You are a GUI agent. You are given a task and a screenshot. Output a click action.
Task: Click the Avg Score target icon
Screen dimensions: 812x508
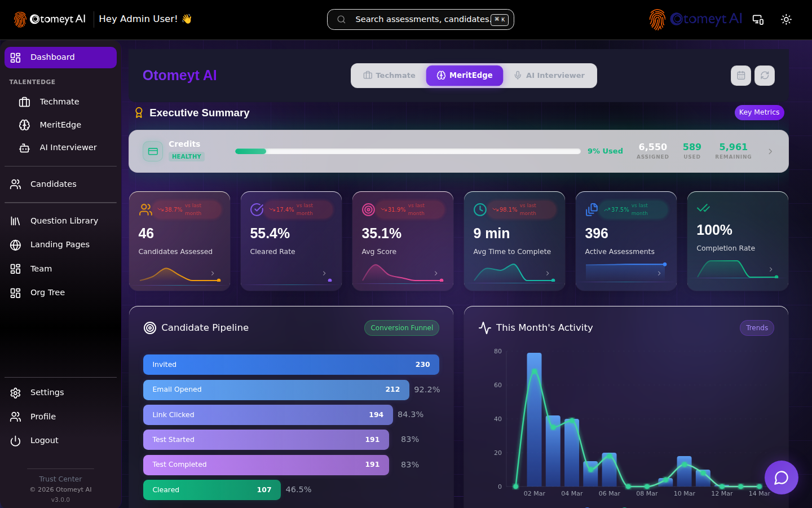click(x=369, y=209)
